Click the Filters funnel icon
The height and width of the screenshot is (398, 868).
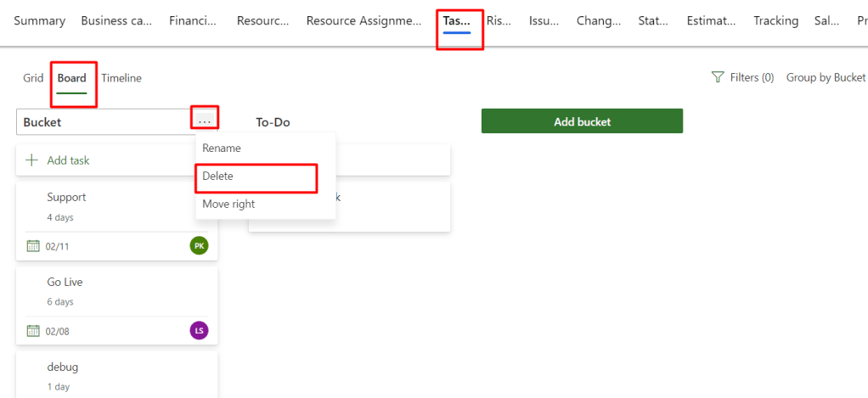718,77
